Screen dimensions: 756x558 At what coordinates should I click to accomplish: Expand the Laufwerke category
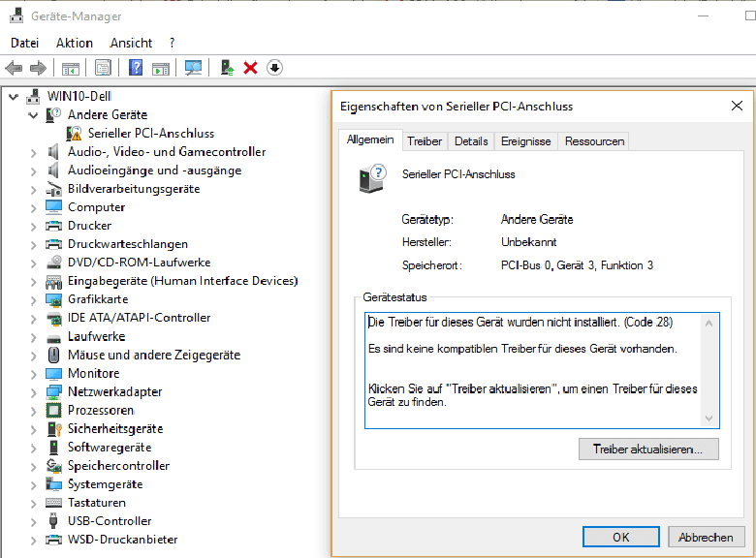tap(33, 337)
